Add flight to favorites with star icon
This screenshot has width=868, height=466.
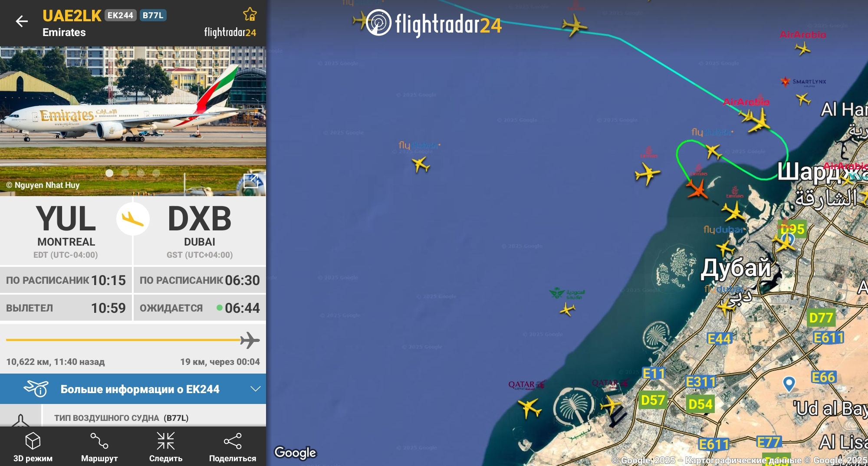(250, 14)
